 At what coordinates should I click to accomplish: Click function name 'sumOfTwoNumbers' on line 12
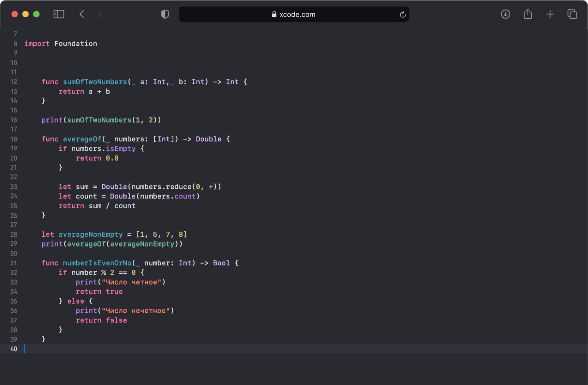click(x=95, y=82)
